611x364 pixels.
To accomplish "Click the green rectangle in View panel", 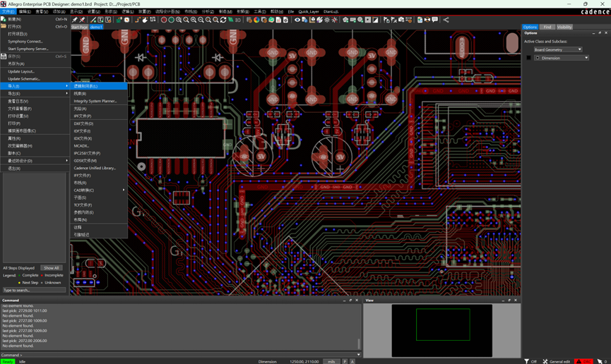I will (443, 324).
